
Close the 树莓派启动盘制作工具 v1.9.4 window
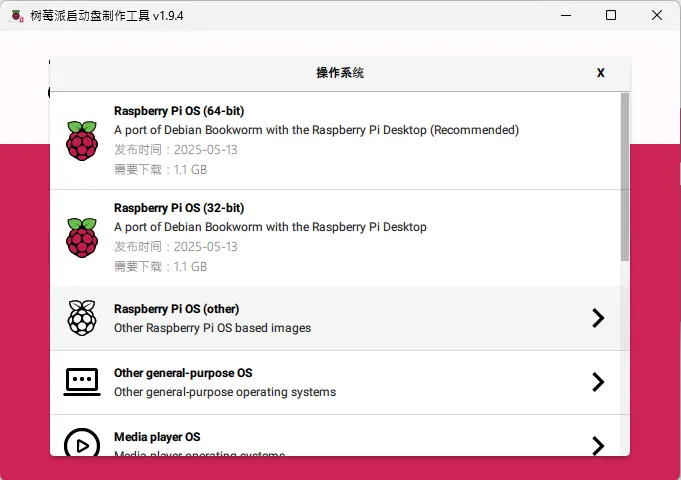pos(657,15)
